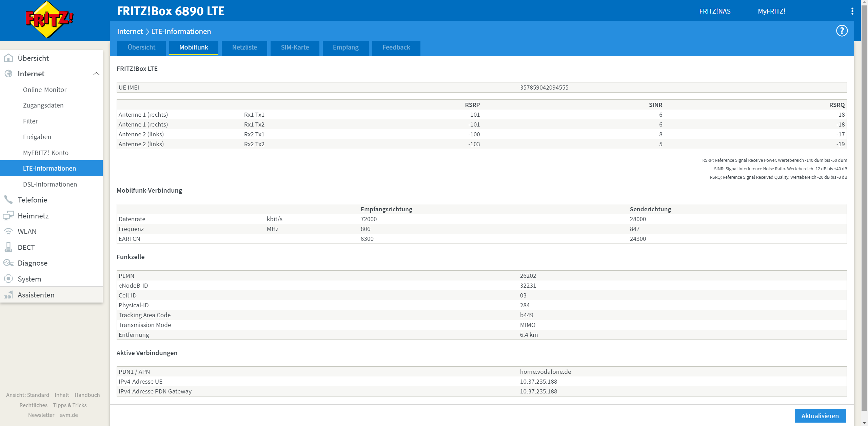This screenshot has height=426, width=868.
Task: Click Entfernung value 6.4 km
Action: coord(529,335)
